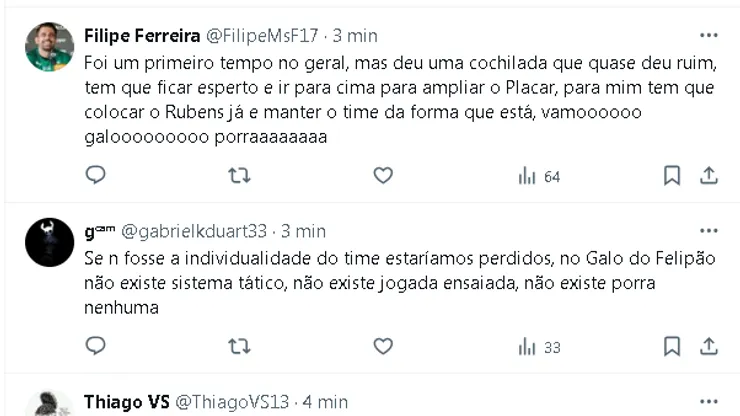Image resolution: width=740 pixels, height=416 pixels.
Task: Bookmark Filipe Ferreira's tweet
Action: (x=672, y=176)
